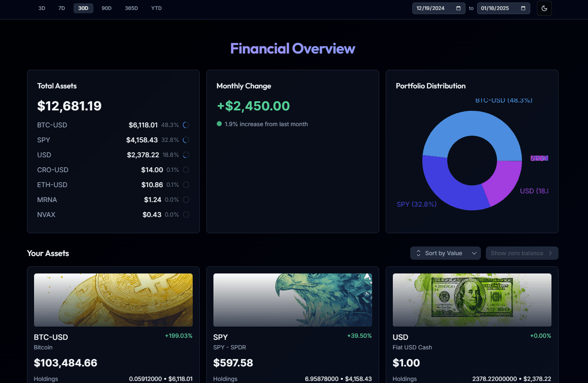The width and height of the screenshot is (588, 383).
Task: Click the green status dot beside the increase text
Action: coord(219,124)
